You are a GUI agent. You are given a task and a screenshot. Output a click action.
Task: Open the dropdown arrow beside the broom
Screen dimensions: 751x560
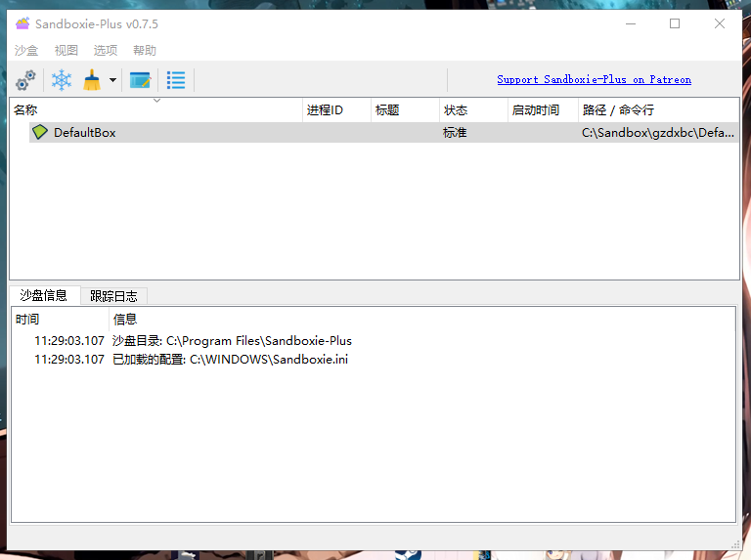(112, 80)
